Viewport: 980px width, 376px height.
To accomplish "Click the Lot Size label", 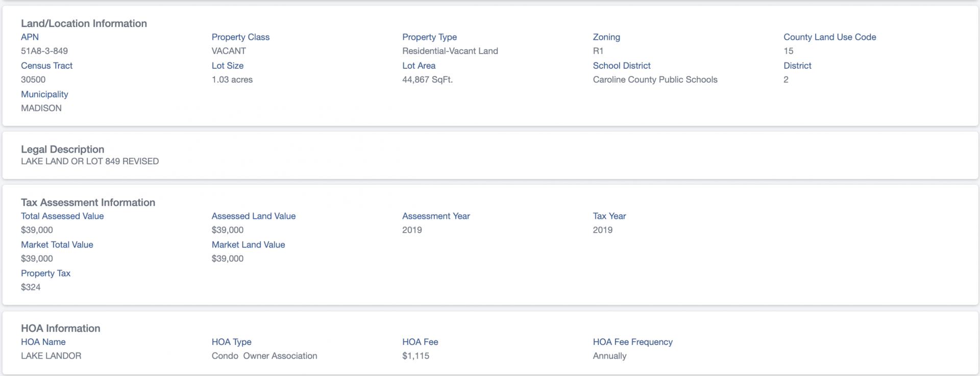I will pyautogui.click(x=228, y=66).
